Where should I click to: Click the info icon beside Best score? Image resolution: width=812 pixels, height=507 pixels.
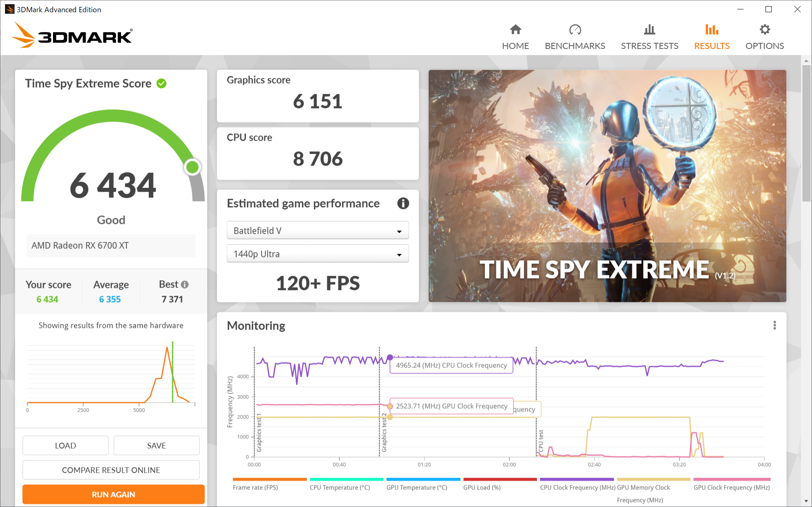click(185, 284)
